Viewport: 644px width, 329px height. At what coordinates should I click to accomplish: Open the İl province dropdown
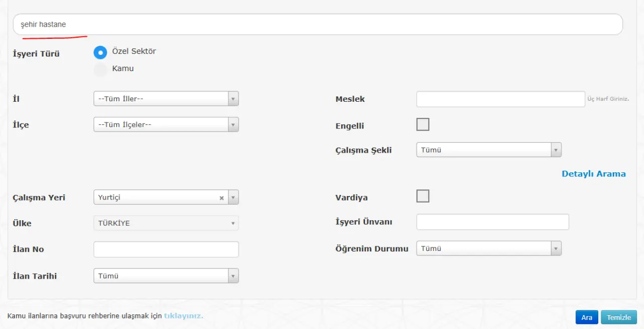pos(166,99)
